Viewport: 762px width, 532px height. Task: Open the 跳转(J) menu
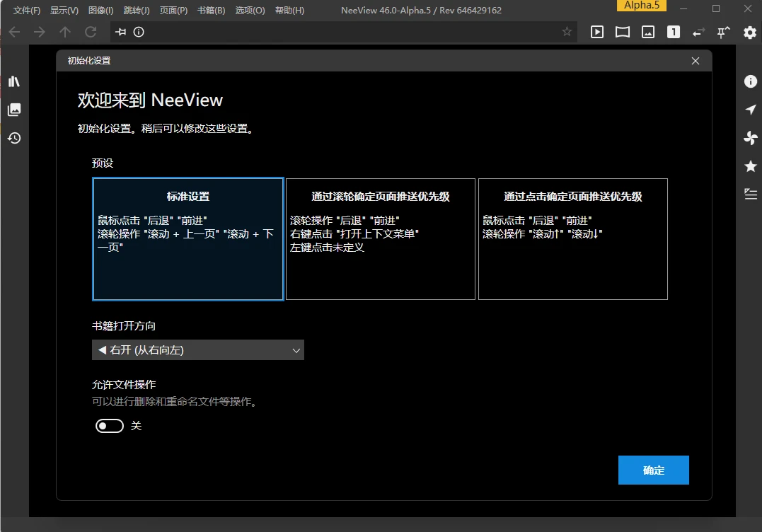pos(136,10)
